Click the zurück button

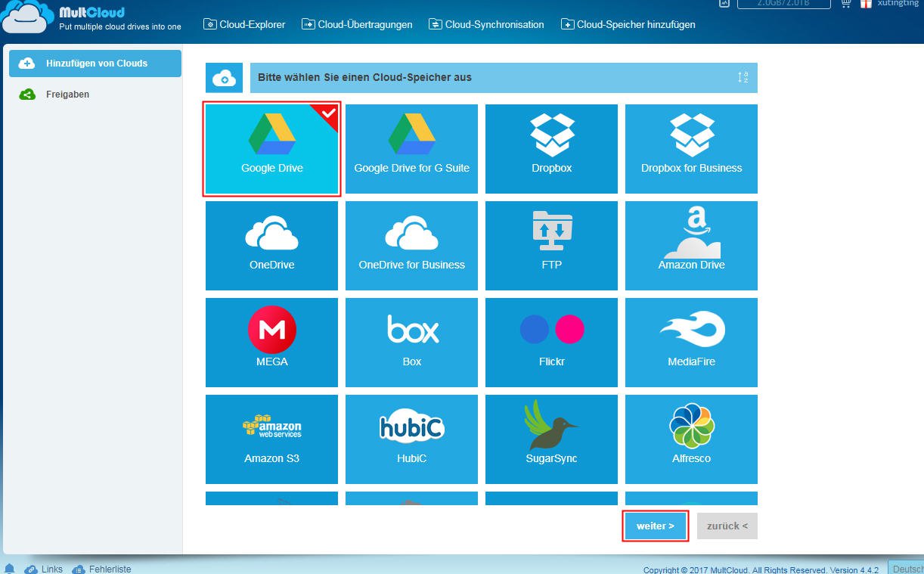pyautogui.click(x=727, y=526)
